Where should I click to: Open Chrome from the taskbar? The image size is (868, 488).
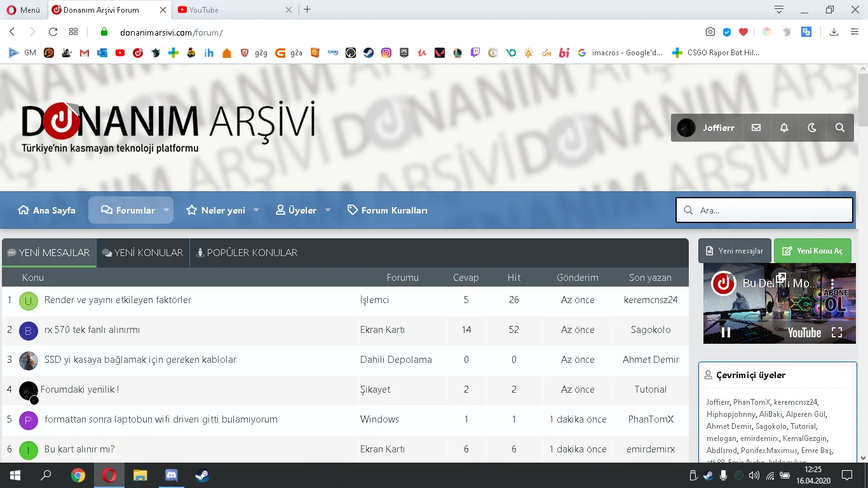point(78,475)
